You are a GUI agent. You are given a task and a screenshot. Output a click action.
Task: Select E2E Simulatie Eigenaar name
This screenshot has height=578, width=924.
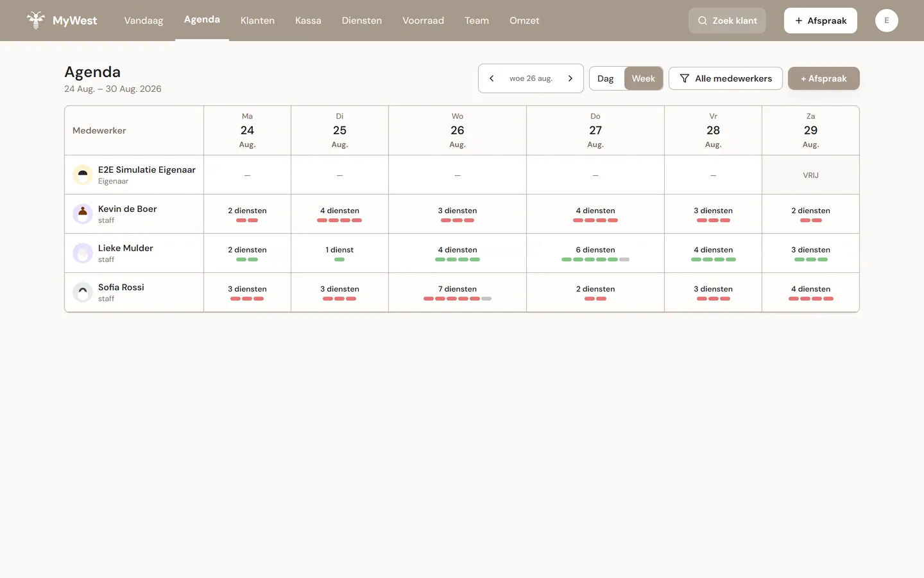[x=147, y=170]
